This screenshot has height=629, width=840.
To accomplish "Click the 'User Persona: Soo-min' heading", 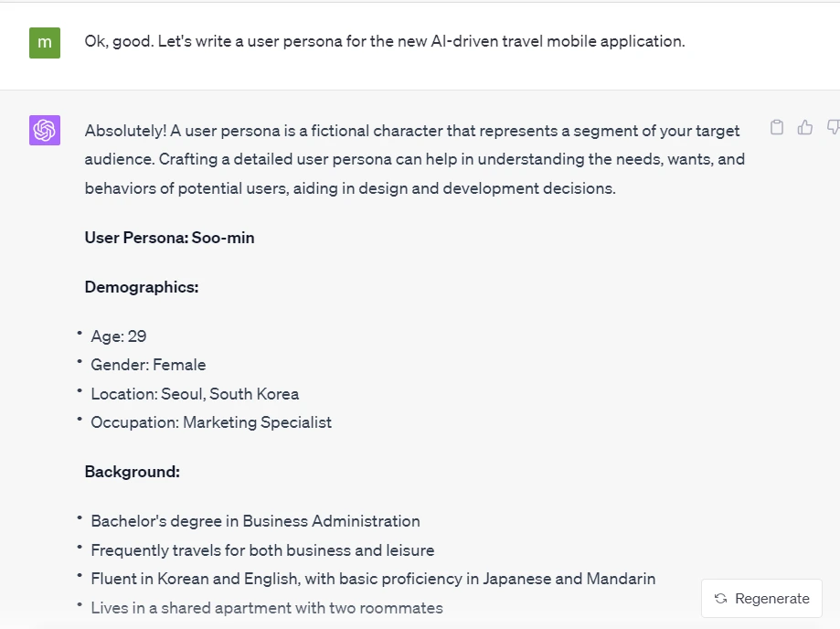I will click(x=169, y=238).
